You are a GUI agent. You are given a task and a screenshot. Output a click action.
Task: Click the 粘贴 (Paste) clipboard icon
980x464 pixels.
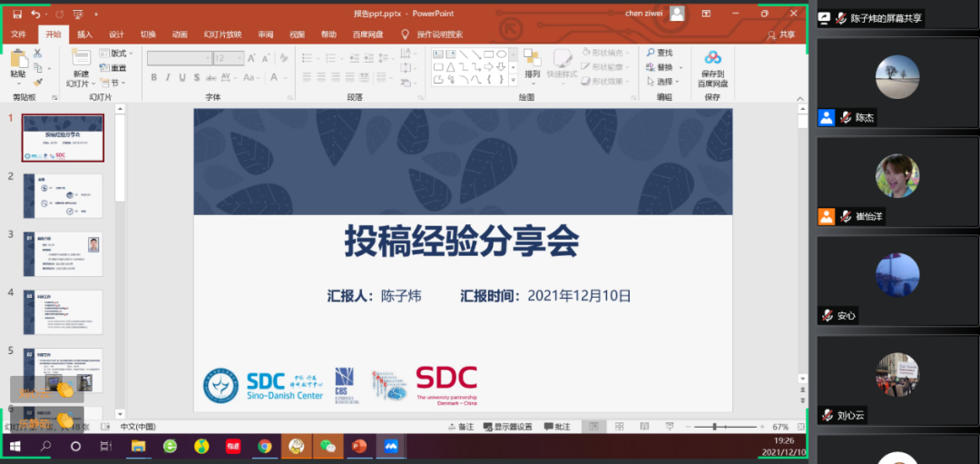coord(18,58)
